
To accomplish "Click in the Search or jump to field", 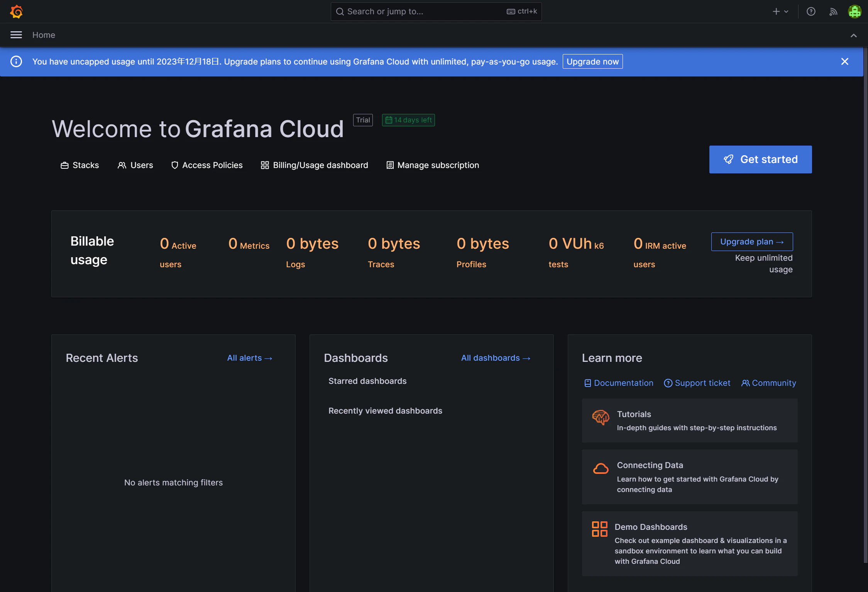I will pyautogui.click(x=436, y=12).
